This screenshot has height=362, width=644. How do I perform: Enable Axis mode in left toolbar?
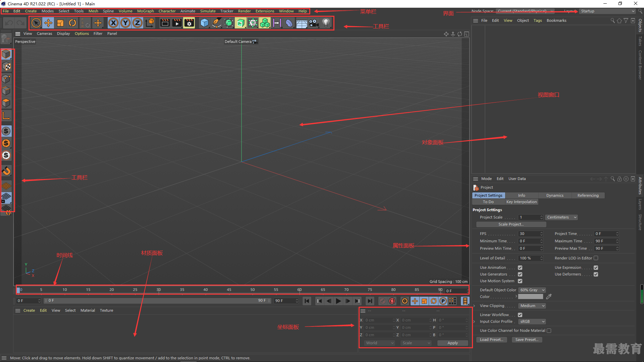coord(6,116)
